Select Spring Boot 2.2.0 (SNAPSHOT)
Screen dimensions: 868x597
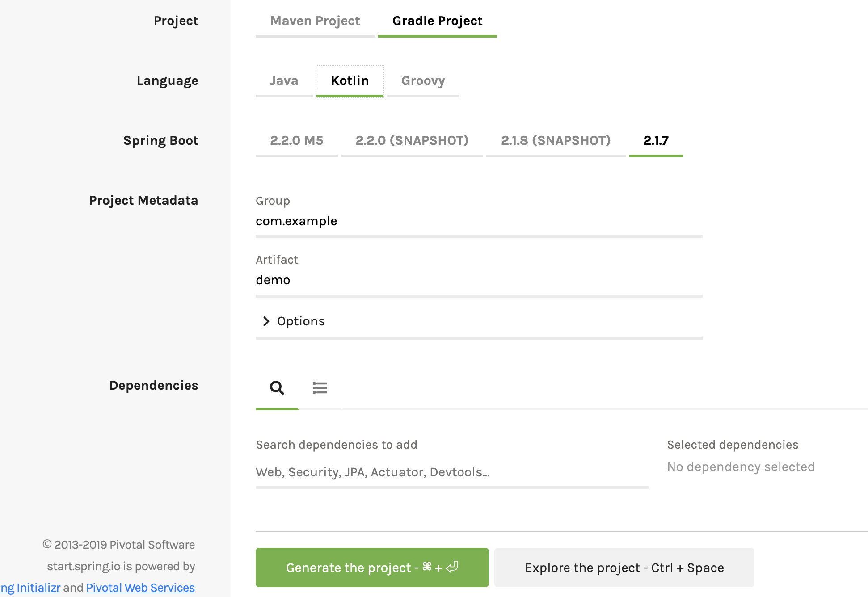click(x=412, y=141)
